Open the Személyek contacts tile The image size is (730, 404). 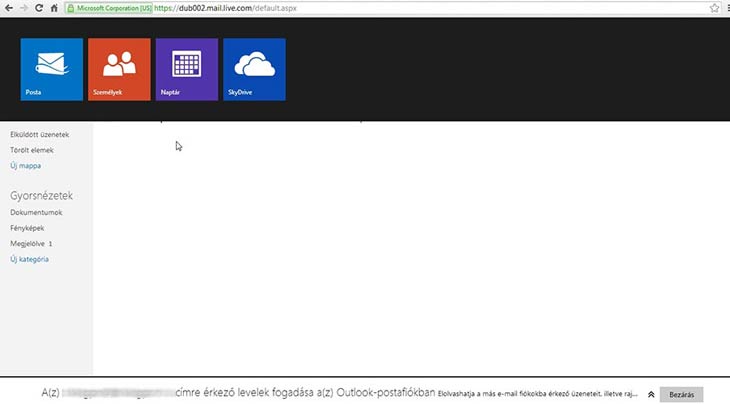[x=119, y=69]
